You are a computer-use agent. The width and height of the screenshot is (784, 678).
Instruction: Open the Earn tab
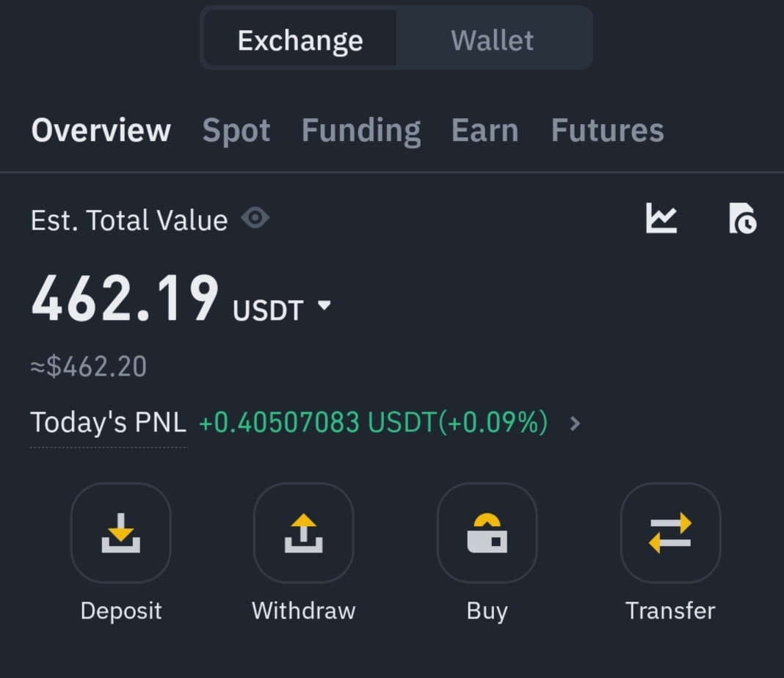pos(484,130)
